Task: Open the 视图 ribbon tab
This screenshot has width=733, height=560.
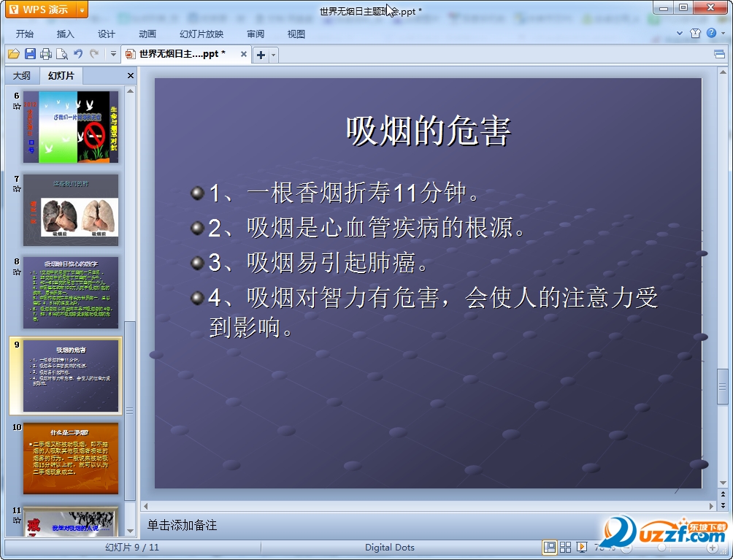Action: pos(296,34)
